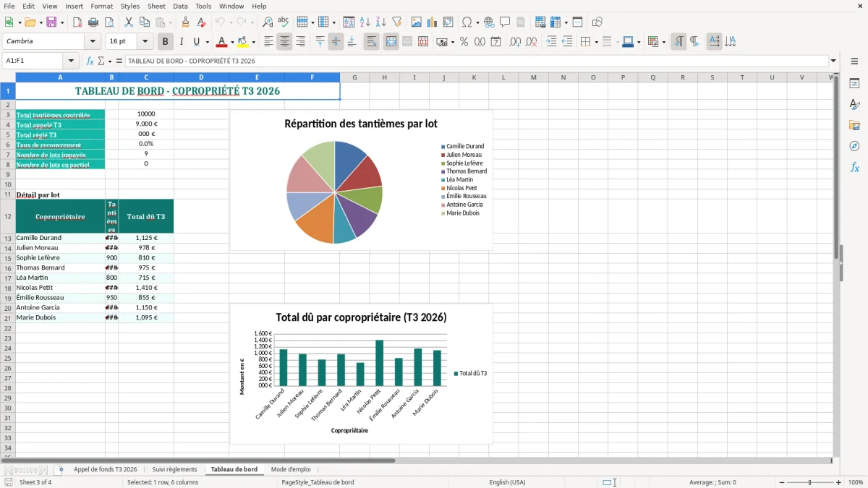868x488 pixels.
Task: Toggle Underline formatting
Action: (196, 42)
